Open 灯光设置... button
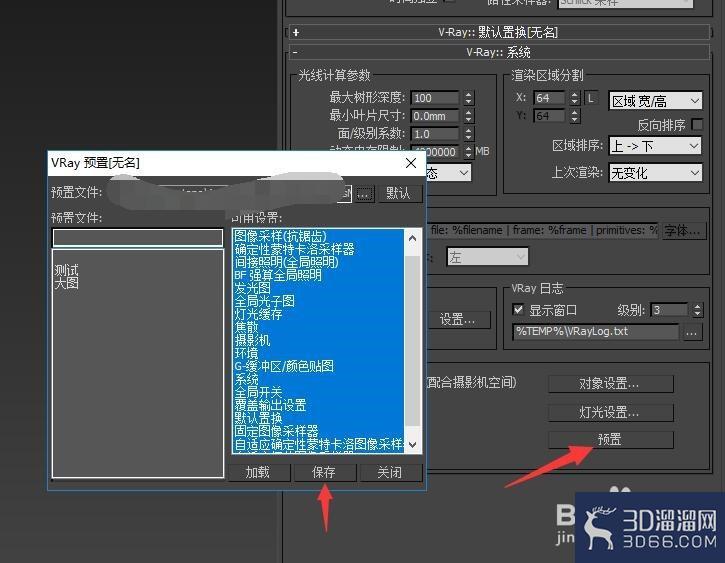 [x=610, y=412]
